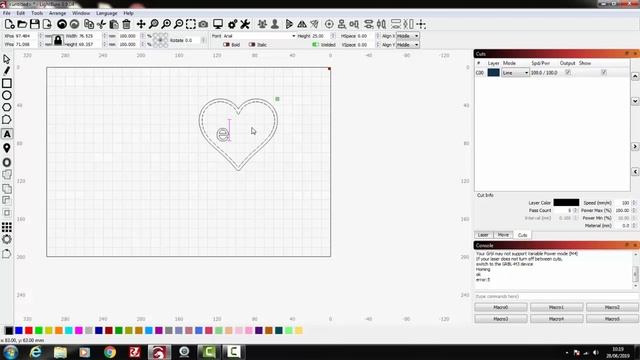Toggle the Show checkbox for layer C00
640x360 pixels.
point(604,72)
